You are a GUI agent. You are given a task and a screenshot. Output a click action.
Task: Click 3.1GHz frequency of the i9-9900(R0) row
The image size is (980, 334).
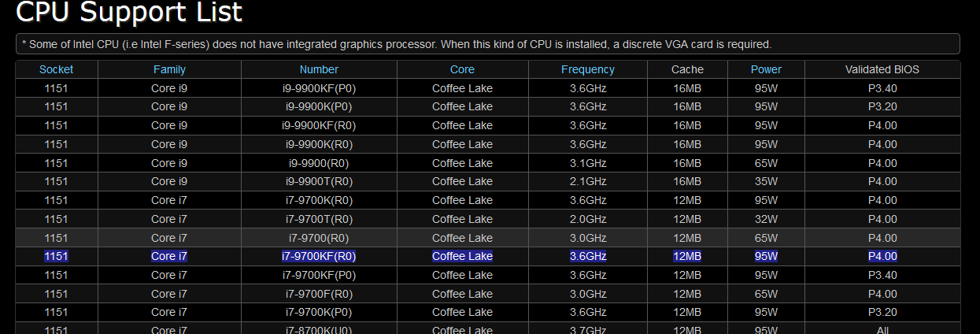point(588,163)
